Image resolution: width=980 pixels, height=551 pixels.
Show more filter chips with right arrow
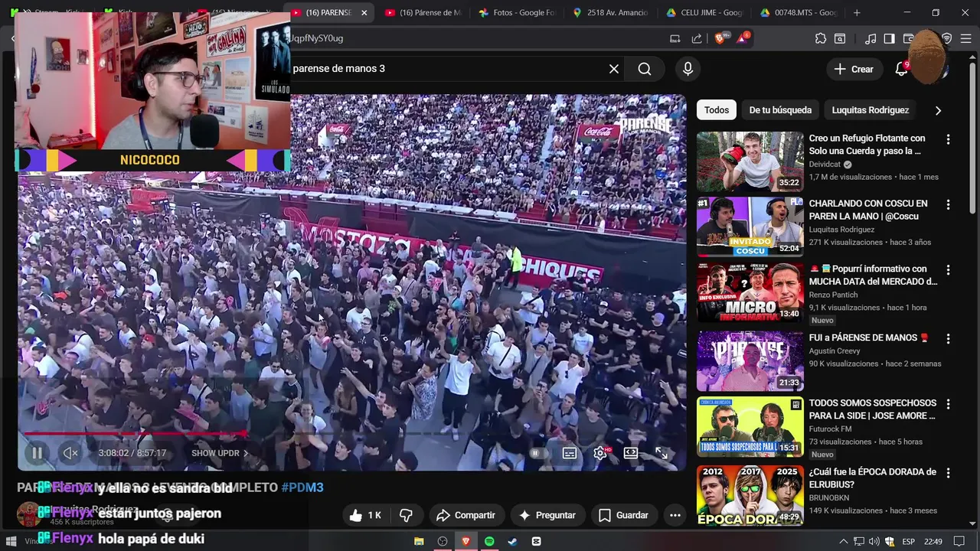pos(938,110)
